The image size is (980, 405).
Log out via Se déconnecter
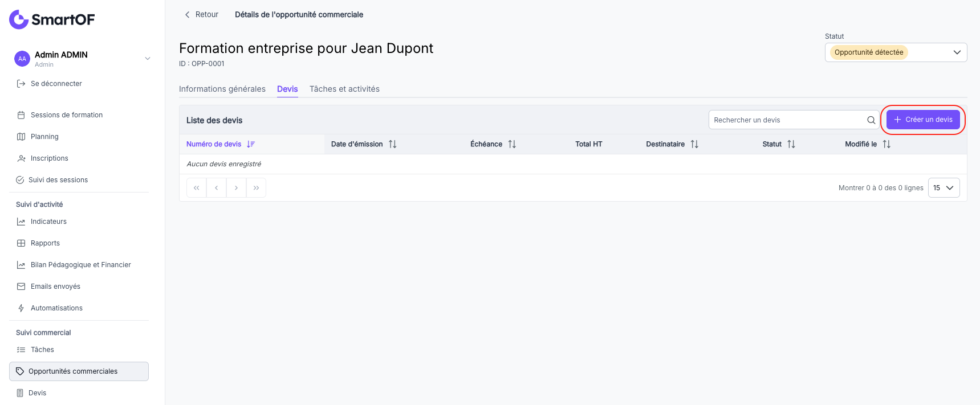[x=56, y=84]
